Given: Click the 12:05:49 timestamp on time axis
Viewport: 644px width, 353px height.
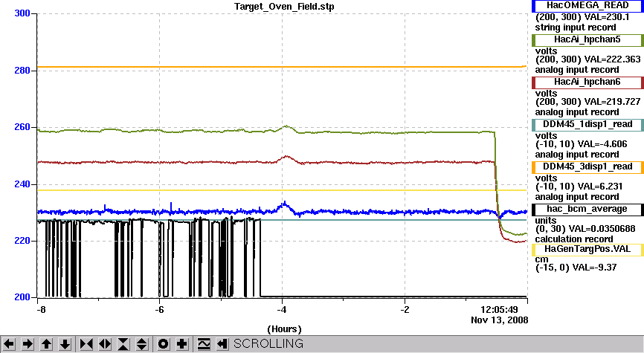Looking at the screenshot, I should pos(500,309).
